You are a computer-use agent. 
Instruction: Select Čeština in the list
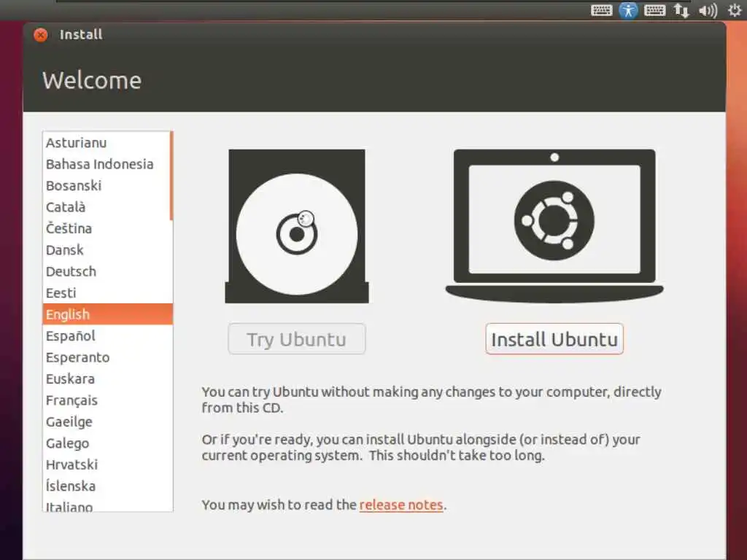coord(108,228)
